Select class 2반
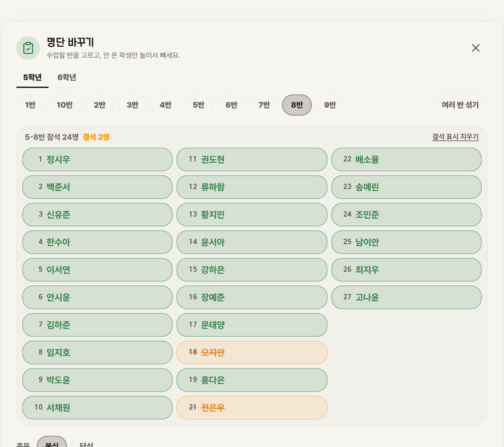Screen dimensions: 504x447 tap(100, 105)
